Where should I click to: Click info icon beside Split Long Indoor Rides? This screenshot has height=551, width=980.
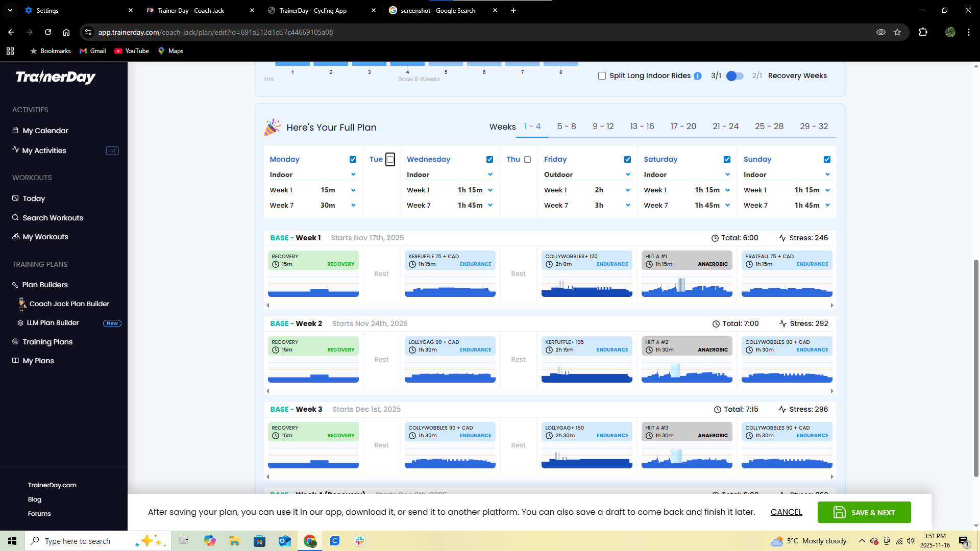(697, 76)
